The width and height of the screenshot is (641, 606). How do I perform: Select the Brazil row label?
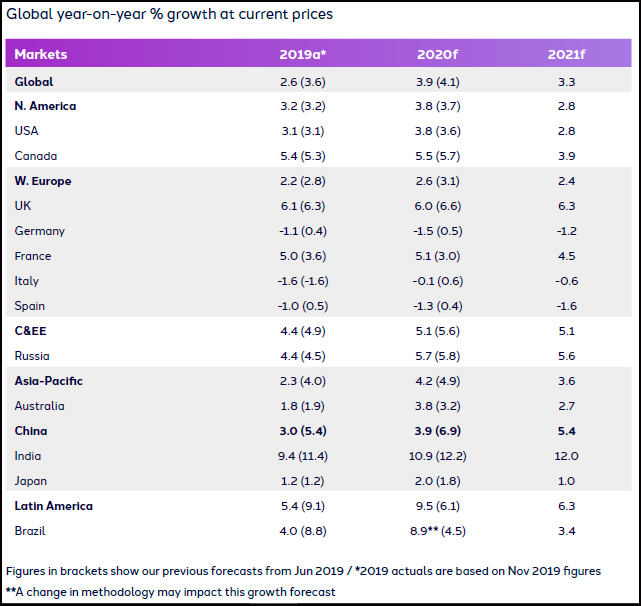point(32,531)
